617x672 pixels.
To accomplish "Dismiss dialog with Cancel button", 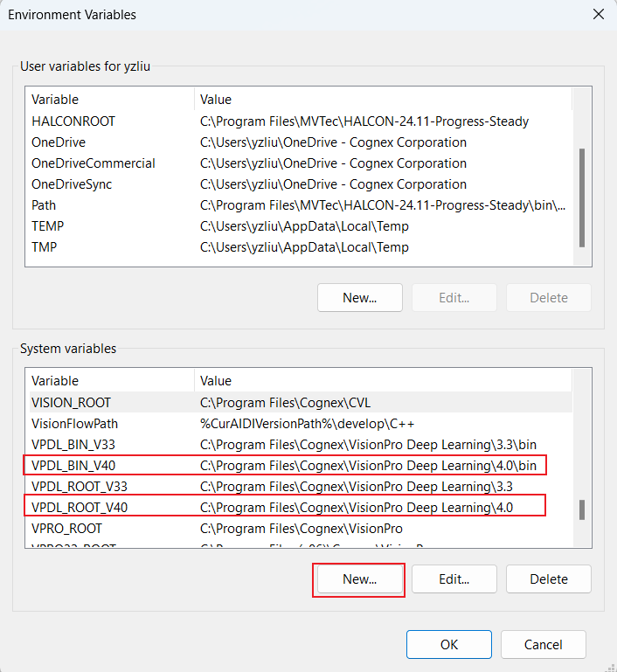I will pos(544,644).
